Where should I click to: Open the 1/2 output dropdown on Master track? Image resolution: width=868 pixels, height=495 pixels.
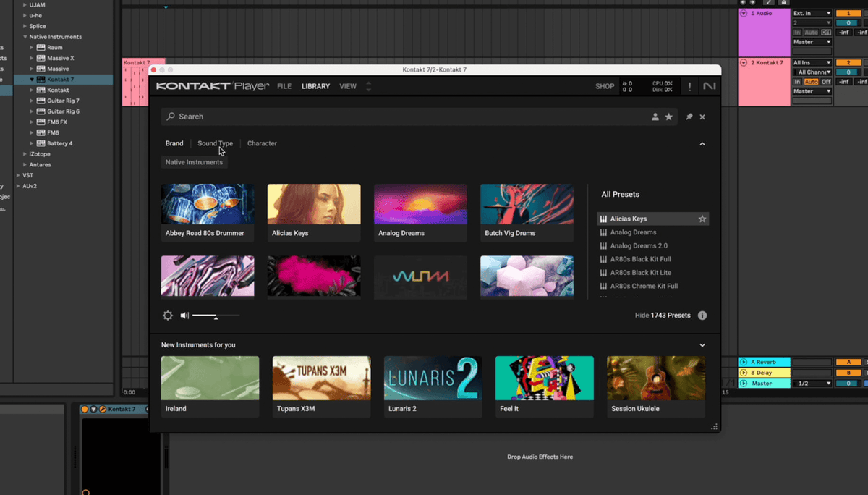click(812, 384)
